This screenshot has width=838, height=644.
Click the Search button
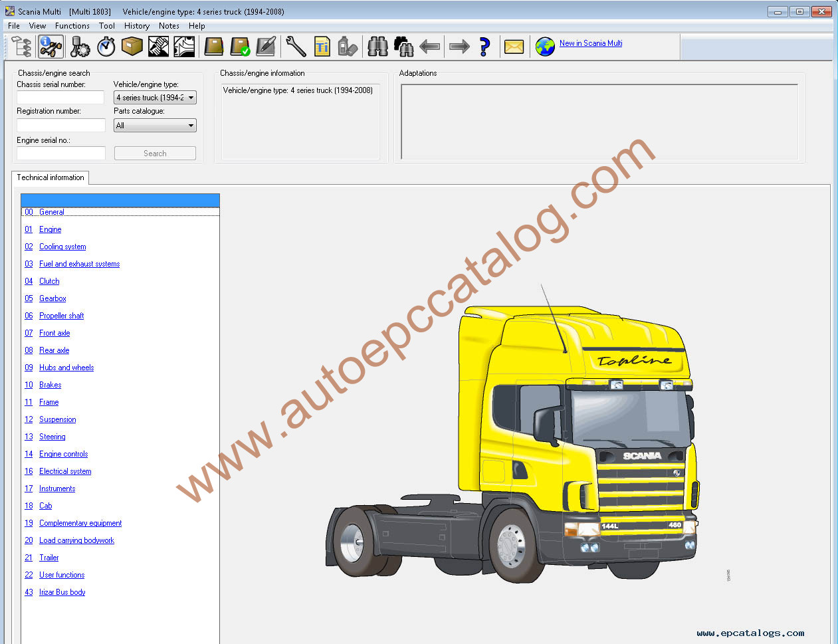point(155,154)
